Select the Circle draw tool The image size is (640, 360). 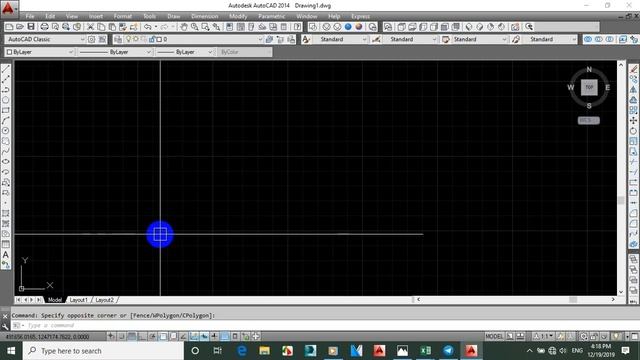click(6, 131)
